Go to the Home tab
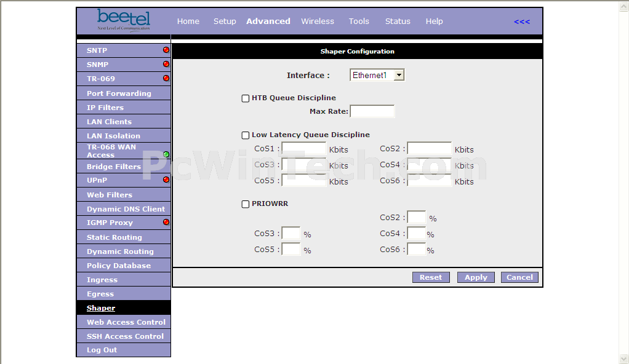The image size is (629, 364). (x=188, y=22)
